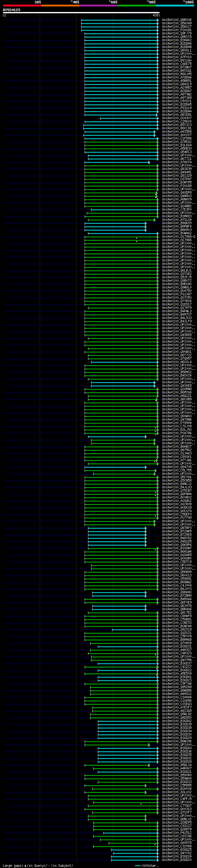
Task: Click the UniRef100_Q94705 label
Action: 177,467
